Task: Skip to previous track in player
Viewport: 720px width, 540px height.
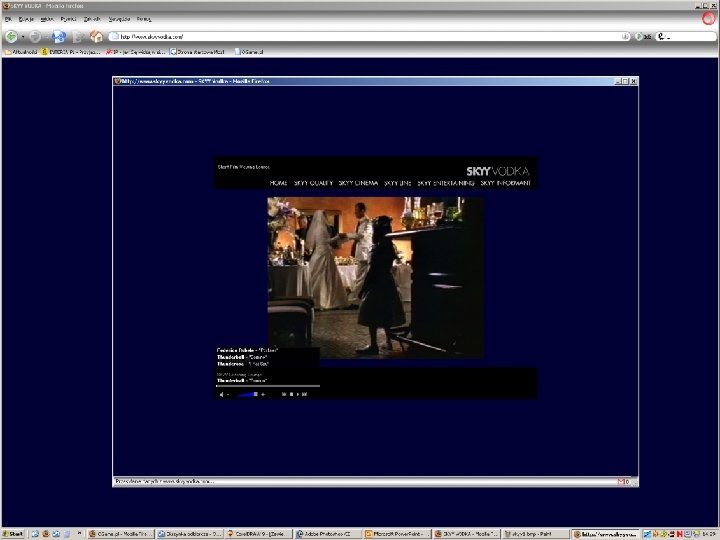Action: click(x=284, y=394)
